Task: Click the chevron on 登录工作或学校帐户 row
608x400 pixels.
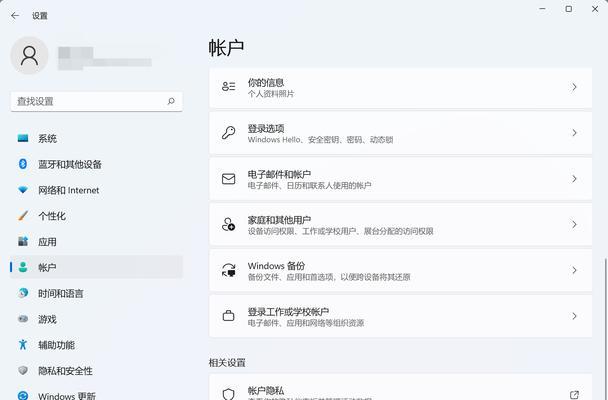Action: point(574,316)
